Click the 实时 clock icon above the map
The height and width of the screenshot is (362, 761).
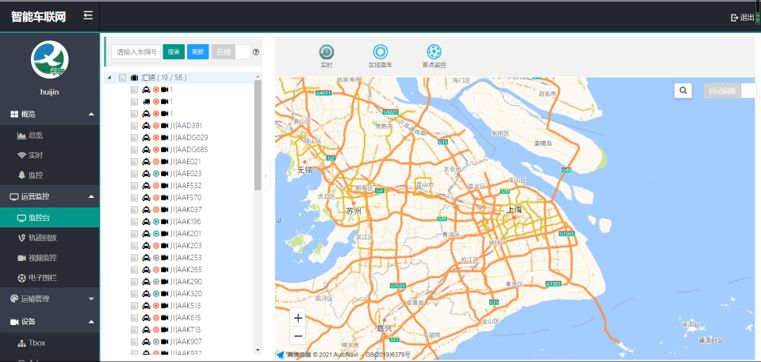click(326, 52)
